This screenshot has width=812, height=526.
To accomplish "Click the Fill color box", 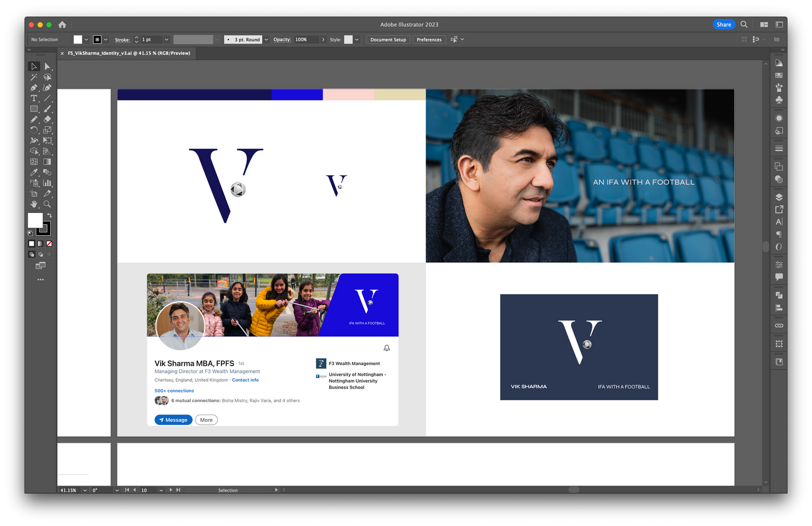I will point(35,220).
